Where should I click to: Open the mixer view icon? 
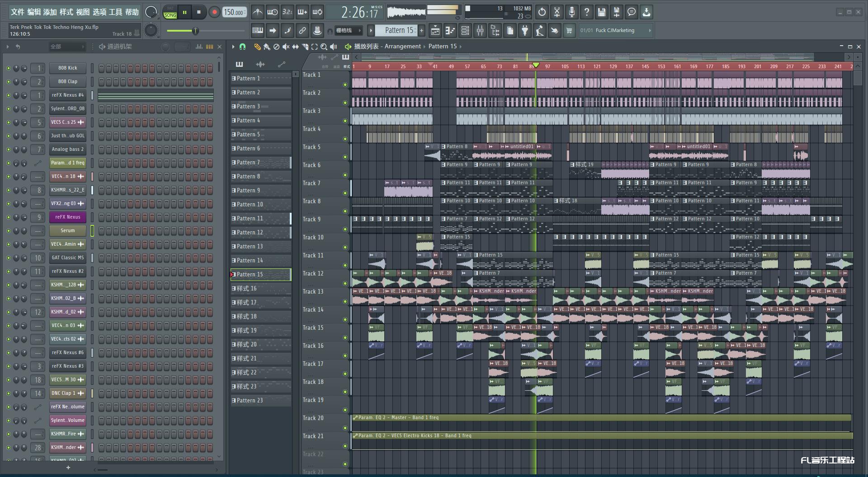[480, 31]
